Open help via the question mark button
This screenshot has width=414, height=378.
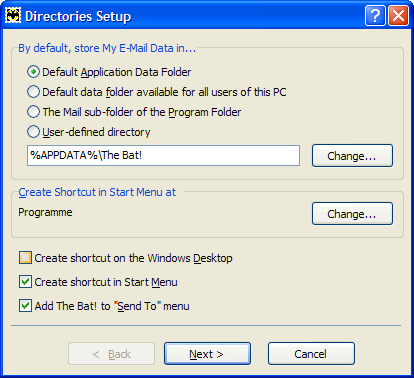[375, 16]
